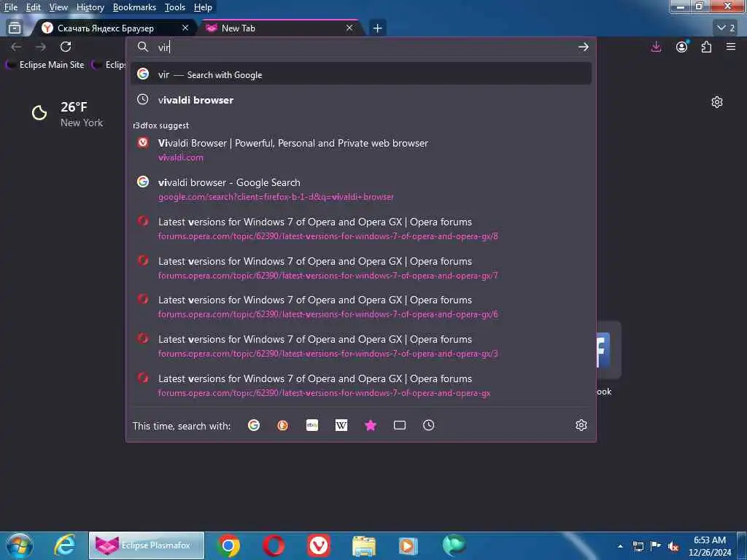Open the Tools menu
This screenshot has height=560, width=747.
click(174, 7)
